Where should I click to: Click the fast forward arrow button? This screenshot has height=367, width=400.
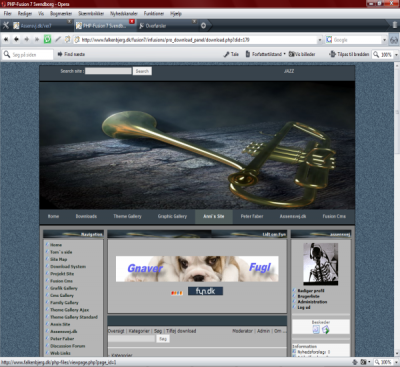37,39
